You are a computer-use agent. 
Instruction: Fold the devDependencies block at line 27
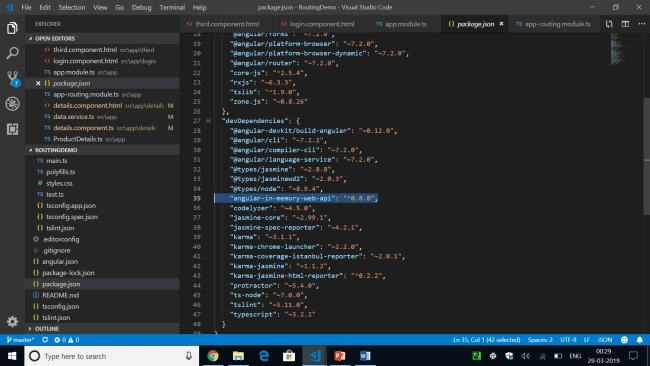click(x=209, y=121)
